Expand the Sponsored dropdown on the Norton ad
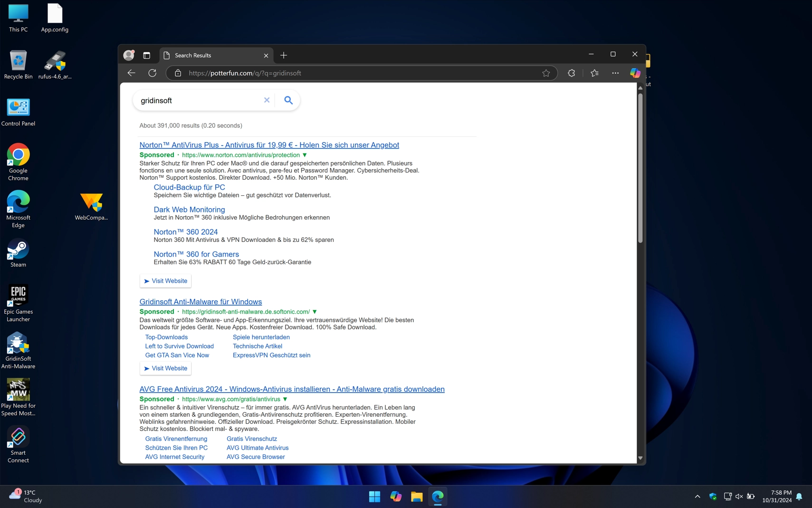Image resolution: width=812 pixels, height=508 pixels. tap(305, 155)
